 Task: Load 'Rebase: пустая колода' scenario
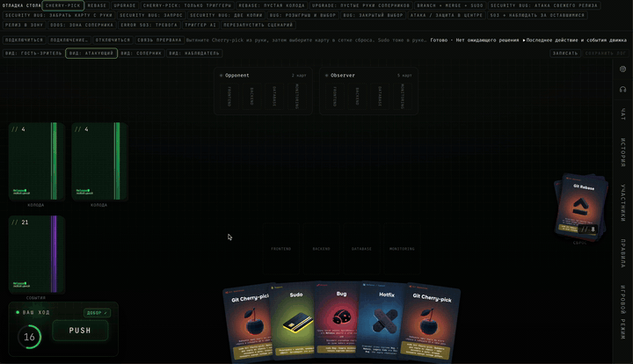pos(272,5)
